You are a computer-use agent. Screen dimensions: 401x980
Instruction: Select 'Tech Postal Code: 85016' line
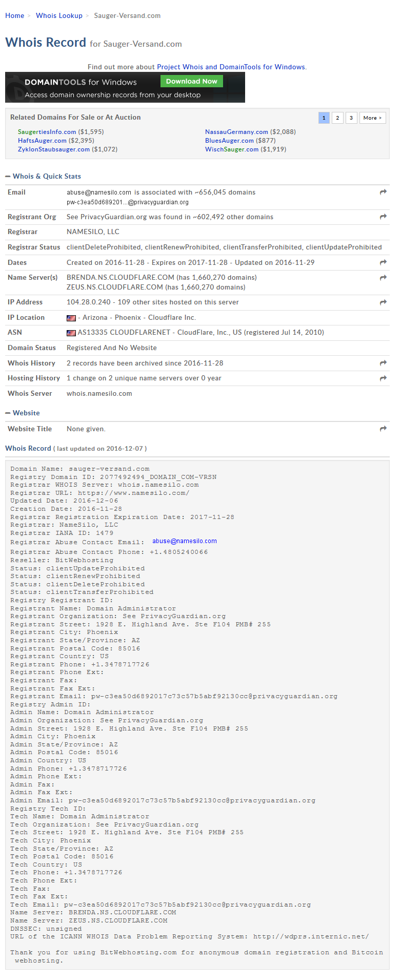[62, 856]
